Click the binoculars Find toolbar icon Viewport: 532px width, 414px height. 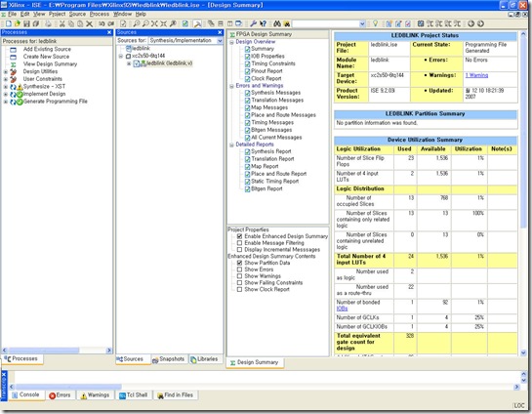coord(277,23)
